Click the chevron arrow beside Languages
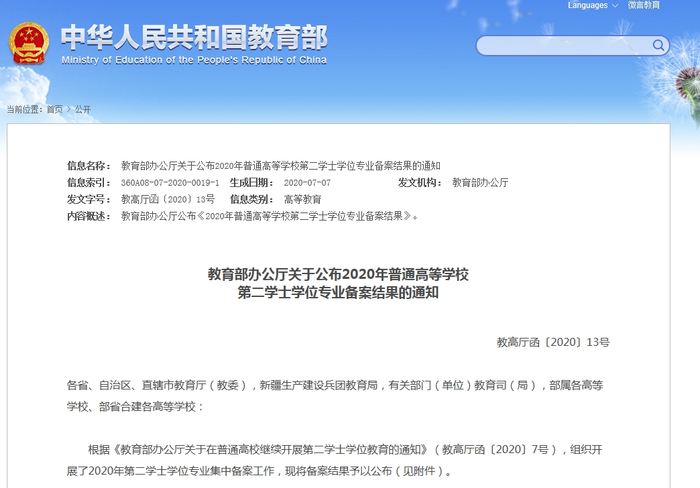The image size is (700, 488). click(x=615, y=6)
